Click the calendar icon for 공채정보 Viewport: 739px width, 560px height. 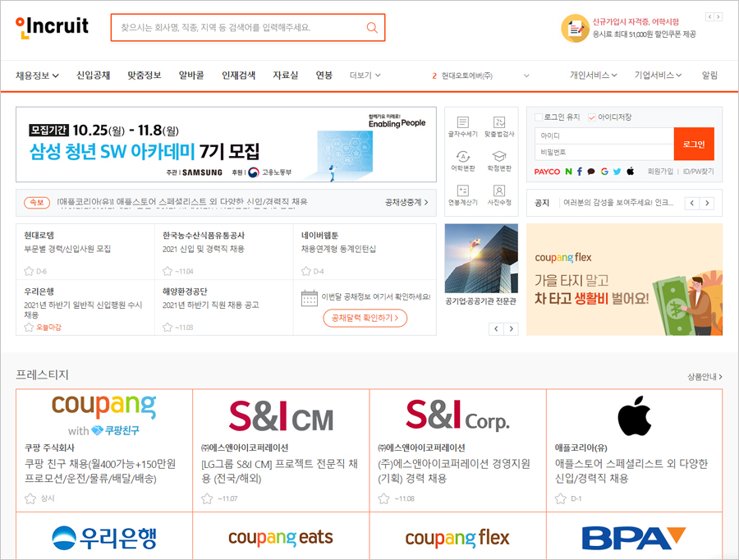pyautogui.click(x=310, y=298)
